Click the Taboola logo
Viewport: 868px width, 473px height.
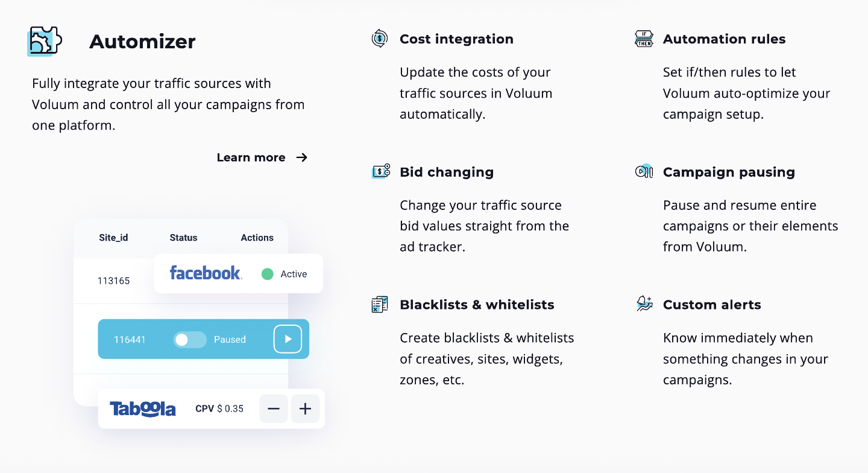point(143,409)
